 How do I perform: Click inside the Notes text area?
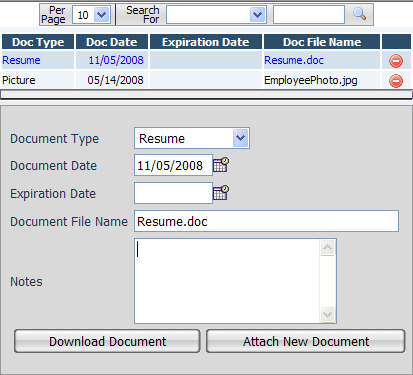pos(227,281)
